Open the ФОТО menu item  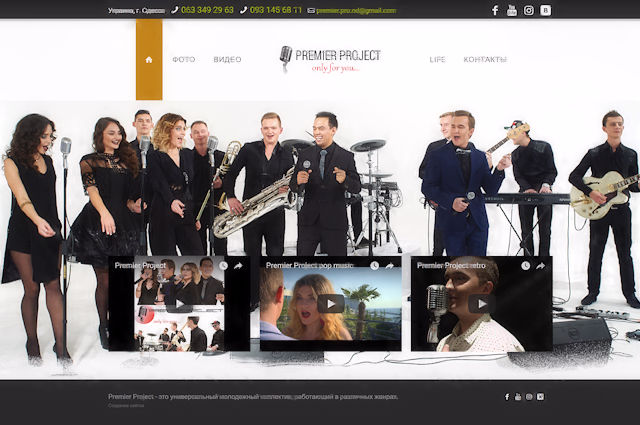click(x=183, y=60)
